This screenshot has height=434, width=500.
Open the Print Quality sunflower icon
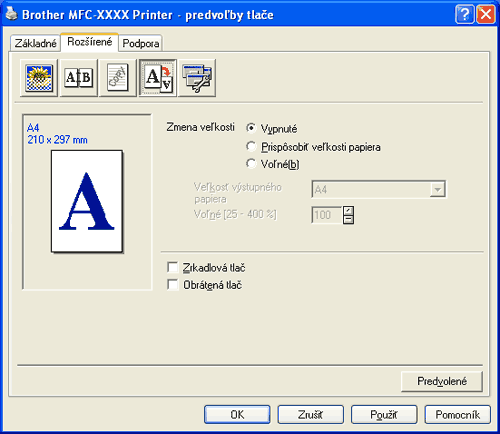pos(39,78)
